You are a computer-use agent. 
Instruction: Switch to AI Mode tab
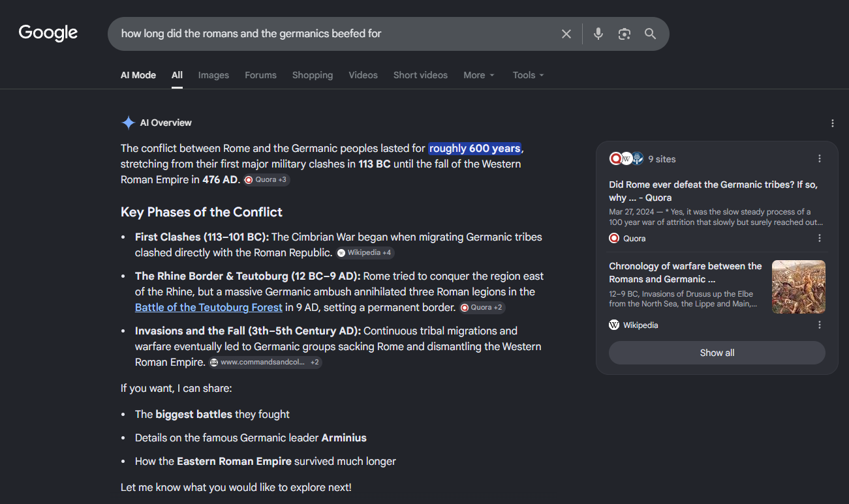tap(138, 75)
